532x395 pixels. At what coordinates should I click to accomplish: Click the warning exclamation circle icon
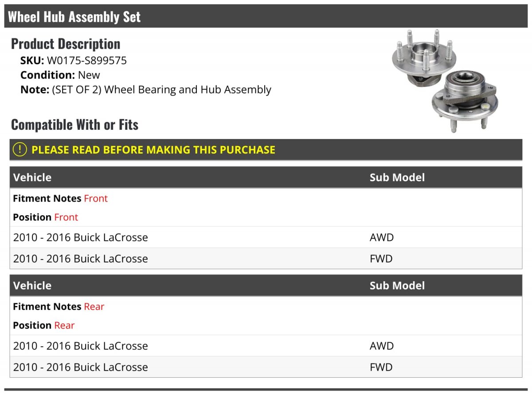click(x=20, y=150)
